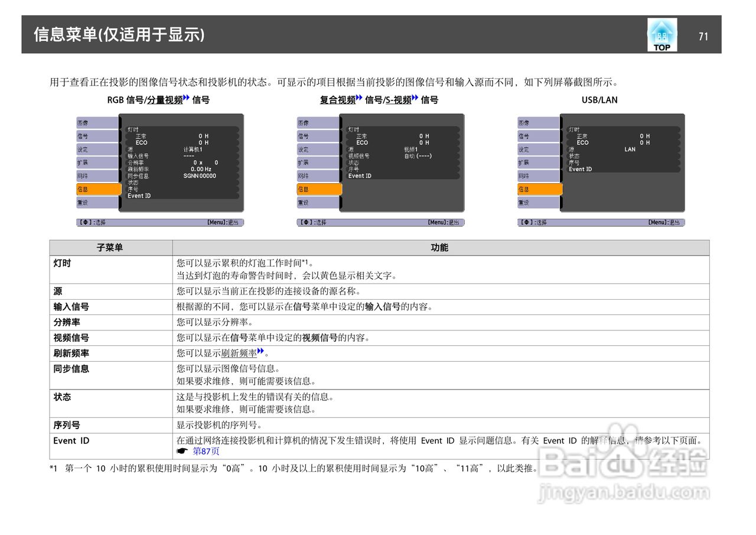The image size is (756, 535).
Task: Select 设定 tab in RGB signal screenshot
Action: [x=98, y=150]
